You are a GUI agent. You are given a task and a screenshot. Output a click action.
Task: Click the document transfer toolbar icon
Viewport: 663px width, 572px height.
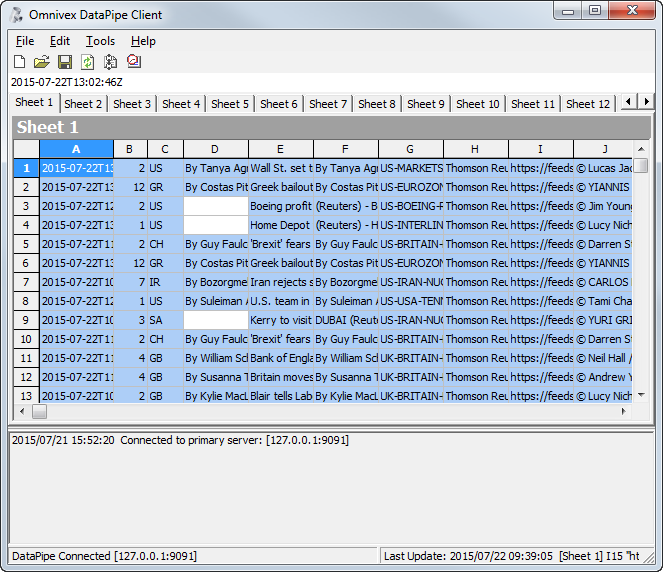110,62
